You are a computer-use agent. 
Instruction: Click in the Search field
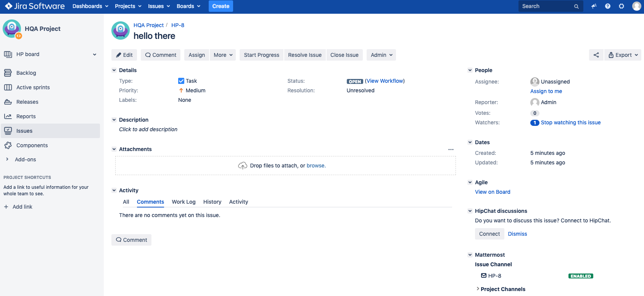click(546, 6)
